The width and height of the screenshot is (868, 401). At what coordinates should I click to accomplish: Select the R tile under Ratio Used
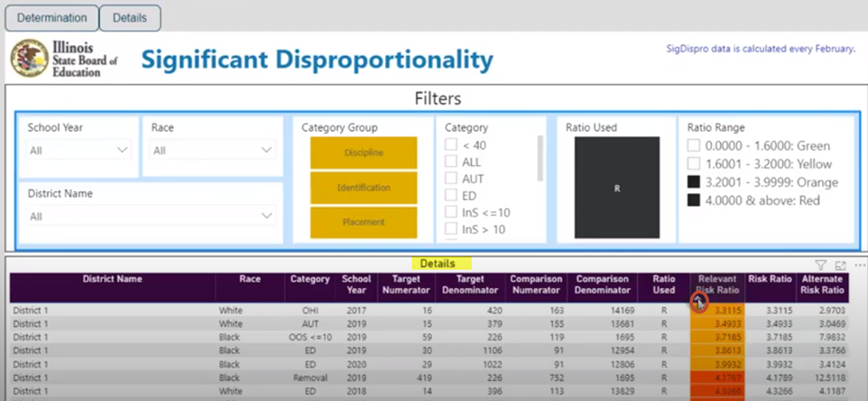coord(617,189)
